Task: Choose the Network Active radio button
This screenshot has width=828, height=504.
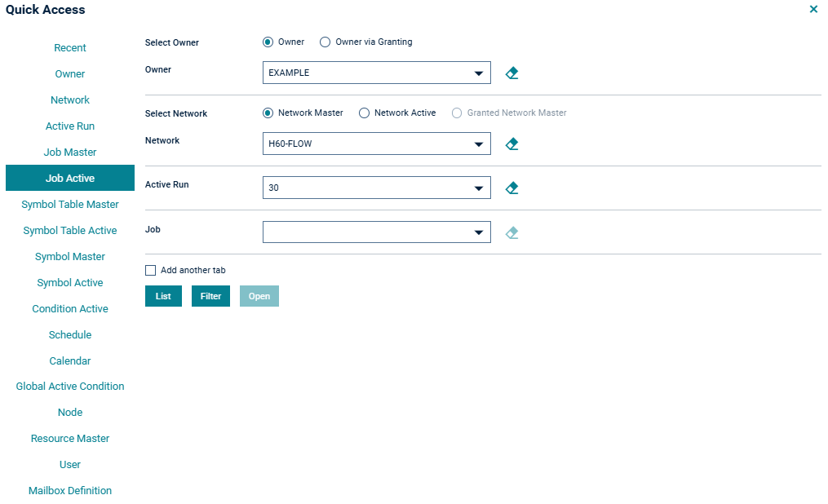Action: pos(364,113)
